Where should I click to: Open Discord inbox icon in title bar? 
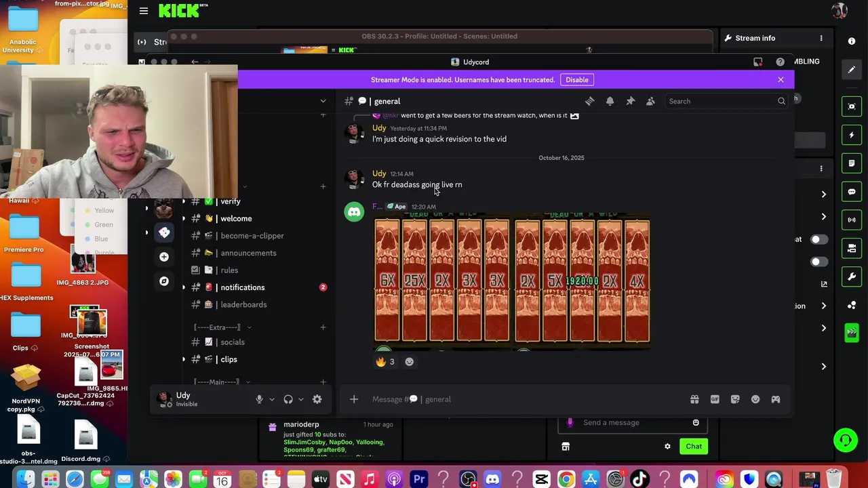point(758,62)
